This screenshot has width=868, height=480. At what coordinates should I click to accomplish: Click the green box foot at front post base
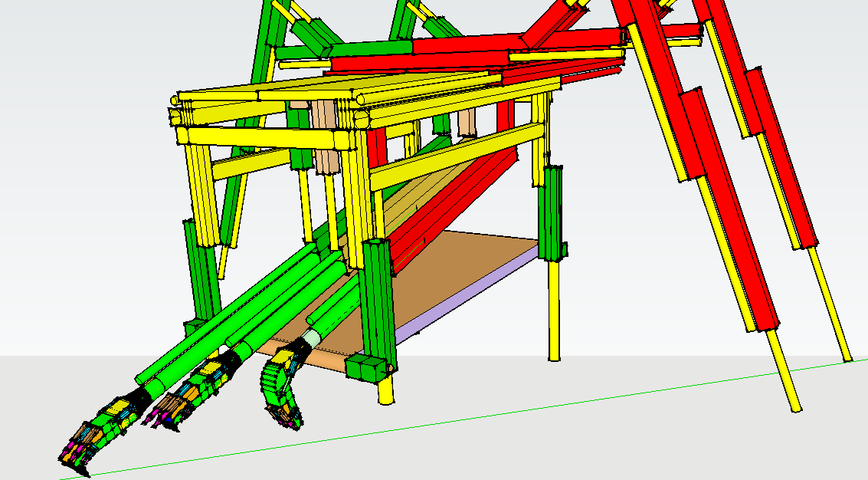click(366, 369)
